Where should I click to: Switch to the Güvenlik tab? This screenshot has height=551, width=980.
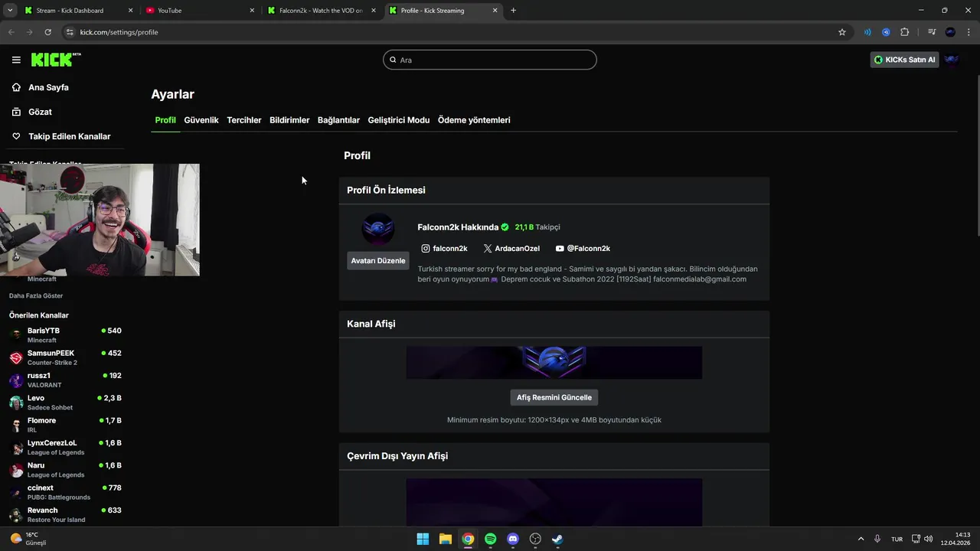201,120
